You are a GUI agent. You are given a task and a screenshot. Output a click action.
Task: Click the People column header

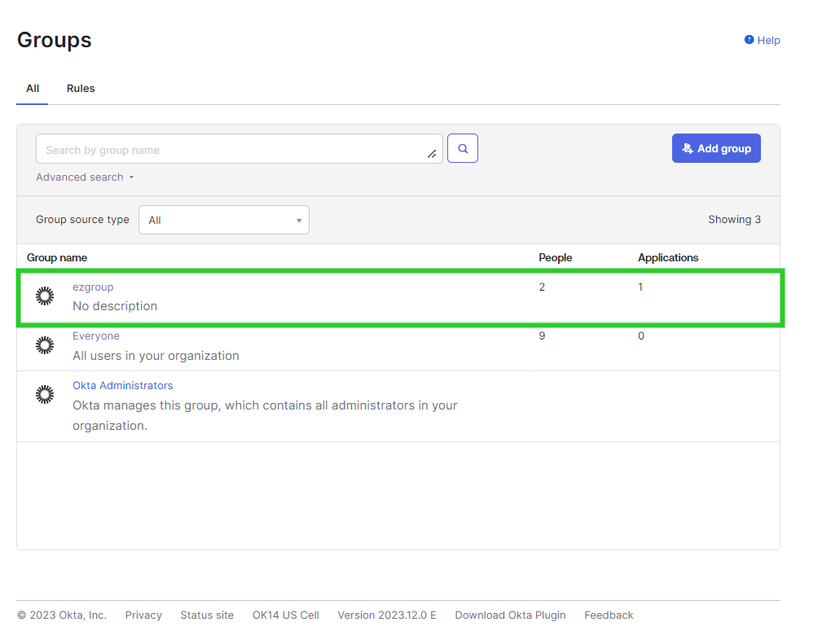click(x=555, y=258)
